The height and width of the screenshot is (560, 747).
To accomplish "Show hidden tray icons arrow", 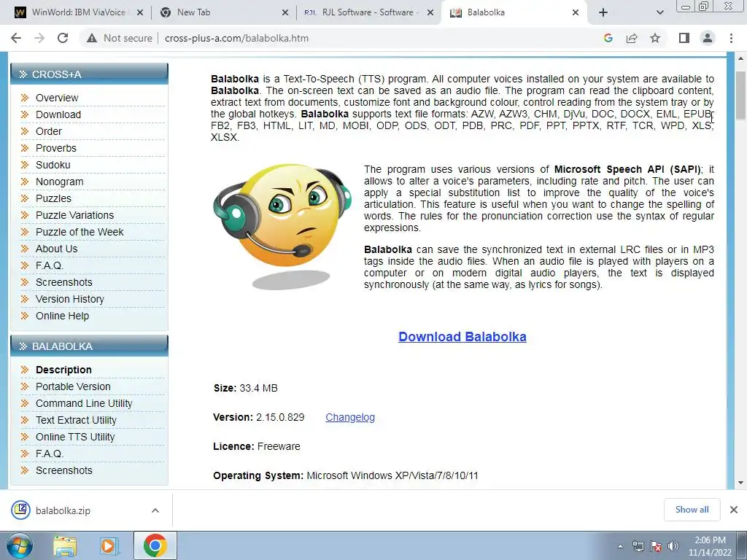I will click(x=620, y=546).
